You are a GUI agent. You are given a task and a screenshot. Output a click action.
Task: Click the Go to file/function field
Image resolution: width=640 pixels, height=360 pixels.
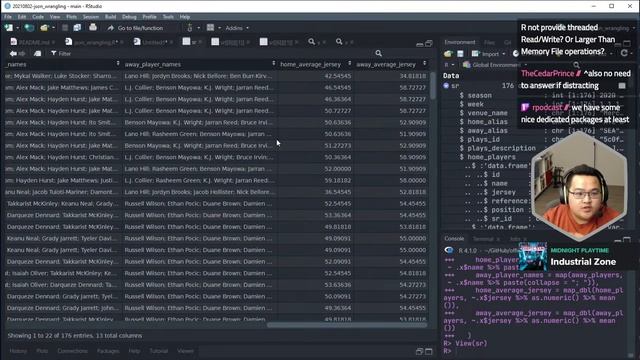point(140,28)
